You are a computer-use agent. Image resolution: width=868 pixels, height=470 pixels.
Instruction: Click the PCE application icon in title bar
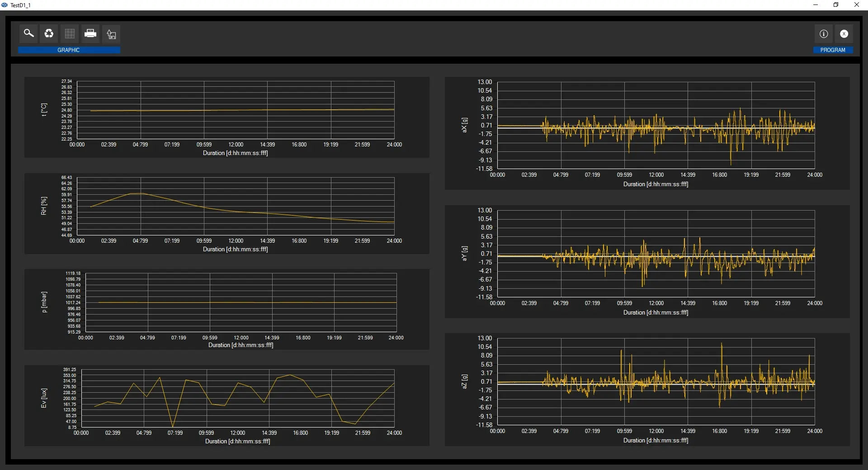coord(5,5)
